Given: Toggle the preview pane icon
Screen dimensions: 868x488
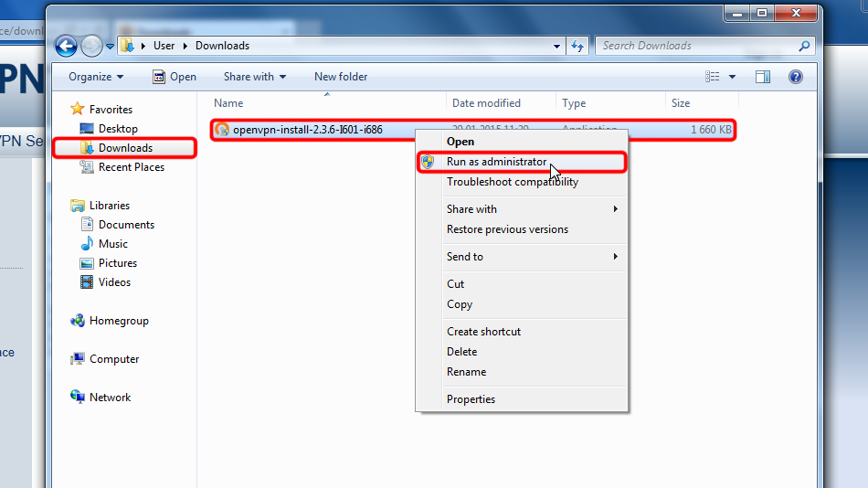Looking at the screenshot, I should (763, 77).
